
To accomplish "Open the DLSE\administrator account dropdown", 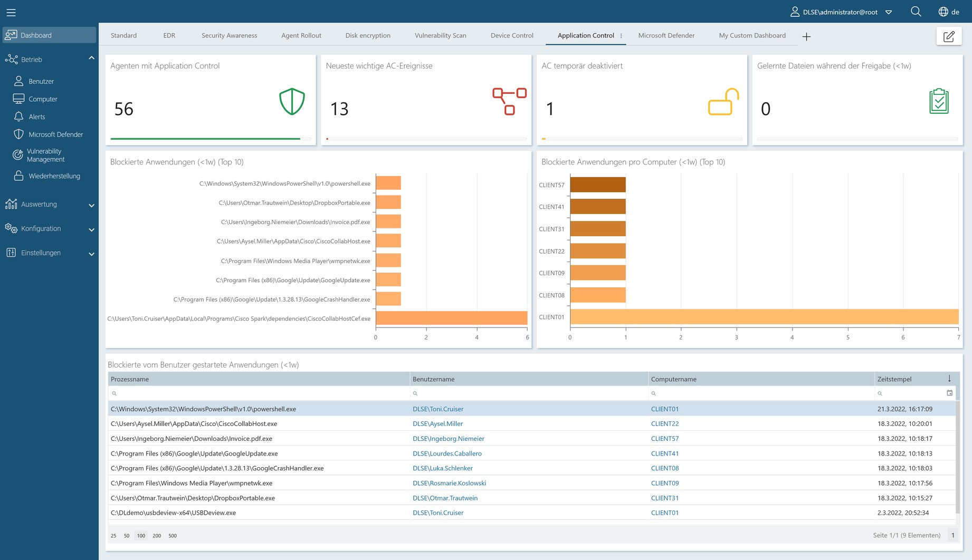I will click(889, 12).
